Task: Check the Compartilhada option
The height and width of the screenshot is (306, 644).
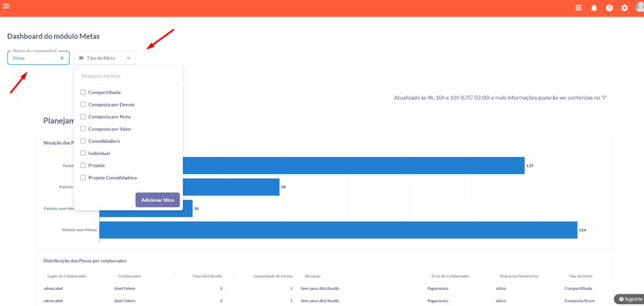Action: pos(83,92)
